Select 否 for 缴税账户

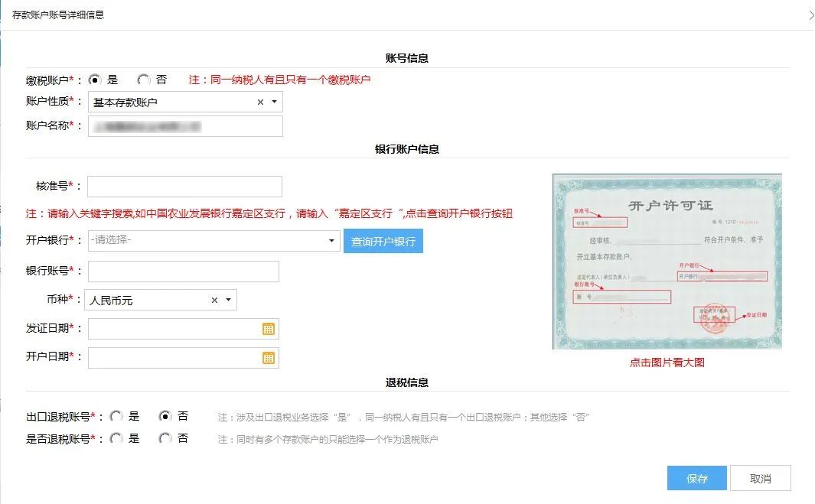[x=143, y=80]
